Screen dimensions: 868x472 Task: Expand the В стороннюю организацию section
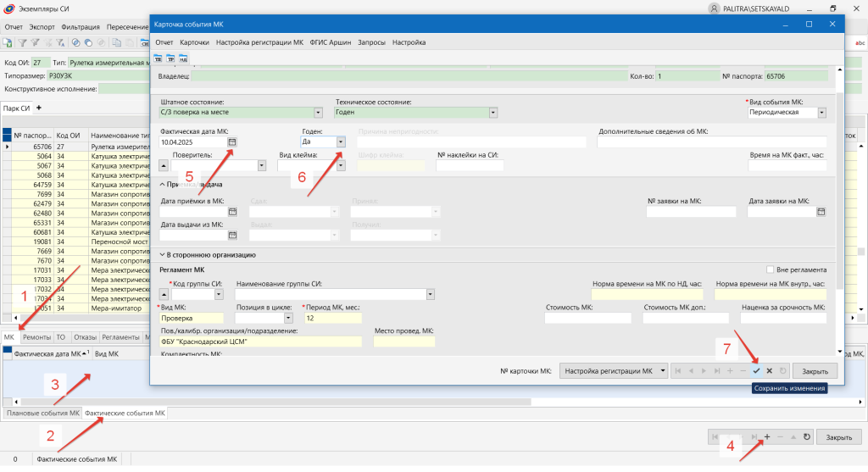coord(163,255)
